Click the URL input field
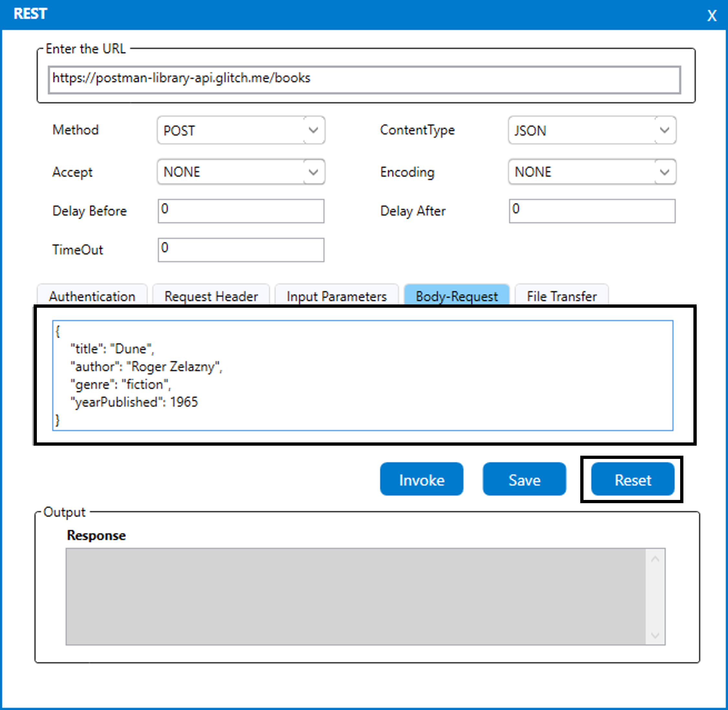 pyautogui.click(x=364, y=79)
